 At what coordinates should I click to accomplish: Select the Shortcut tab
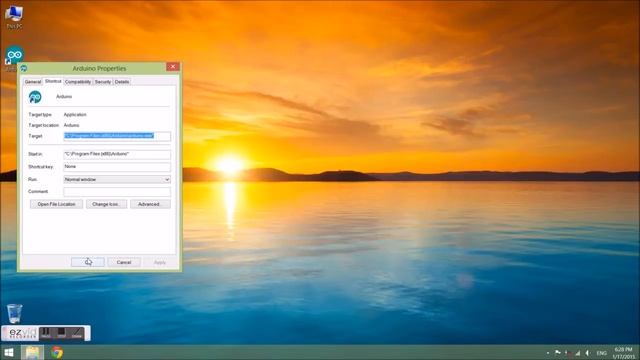coord(53,81)
